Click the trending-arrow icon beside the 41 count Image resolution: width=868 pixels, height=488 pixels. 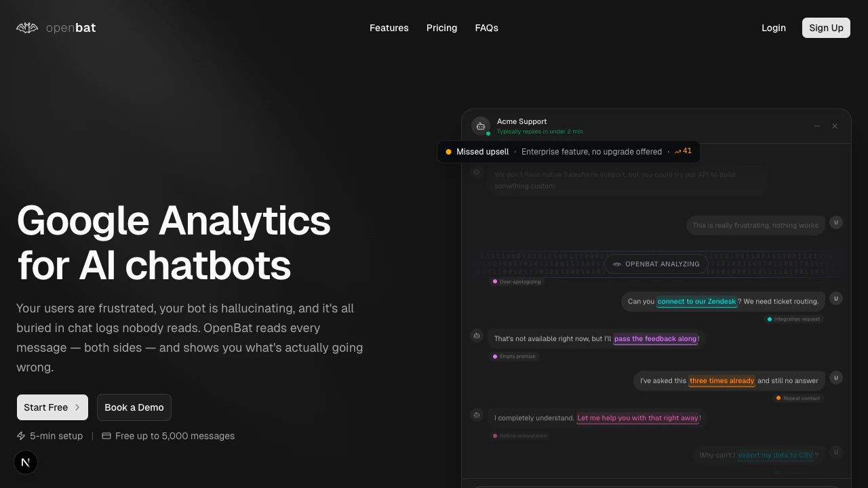point(677,151)
